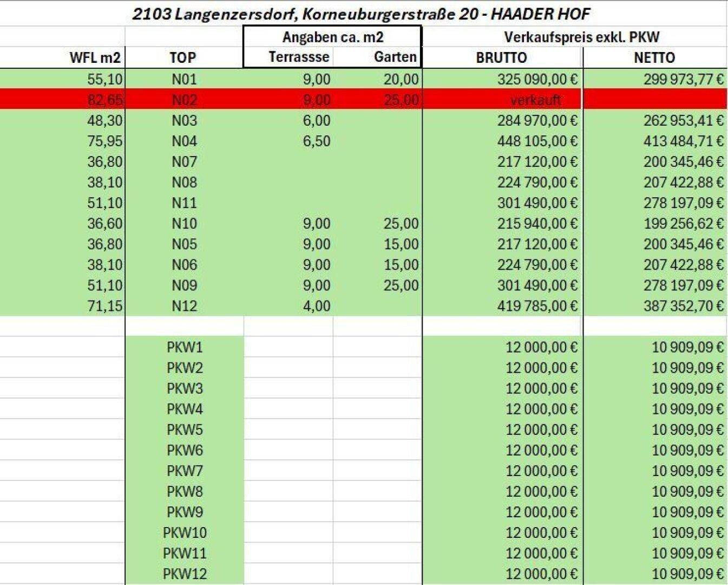The image size is (728, 585).
Task: Click the Terrassse column header
Action: coord(299,57)
